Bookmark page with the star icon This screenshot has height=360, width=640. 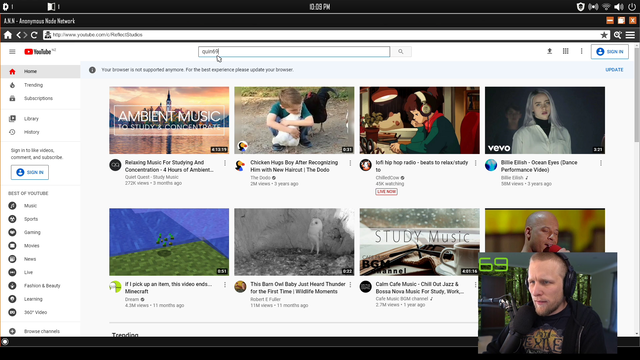(604, 35)
